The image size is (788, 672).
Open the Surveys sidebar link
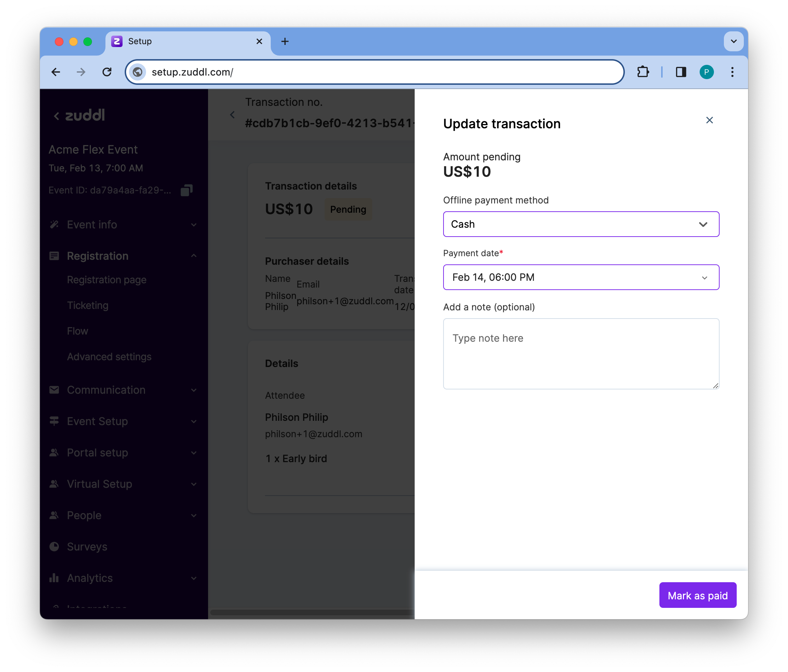tap(87, 547)
